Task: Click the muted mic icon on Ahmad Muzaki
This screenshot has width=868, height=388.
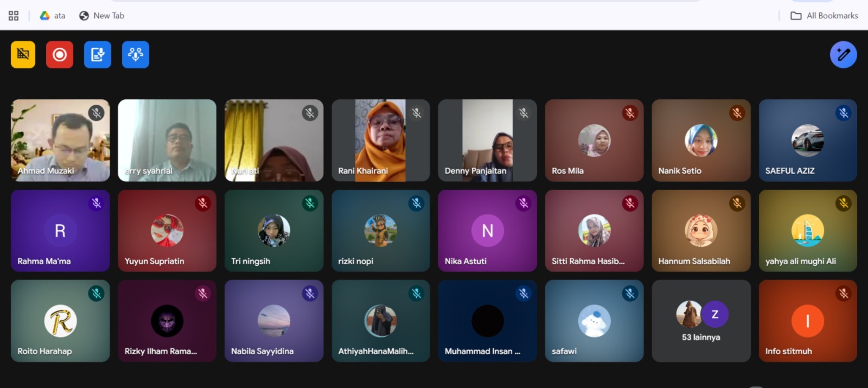Action: pyautogui.click(x=96, y=113)
